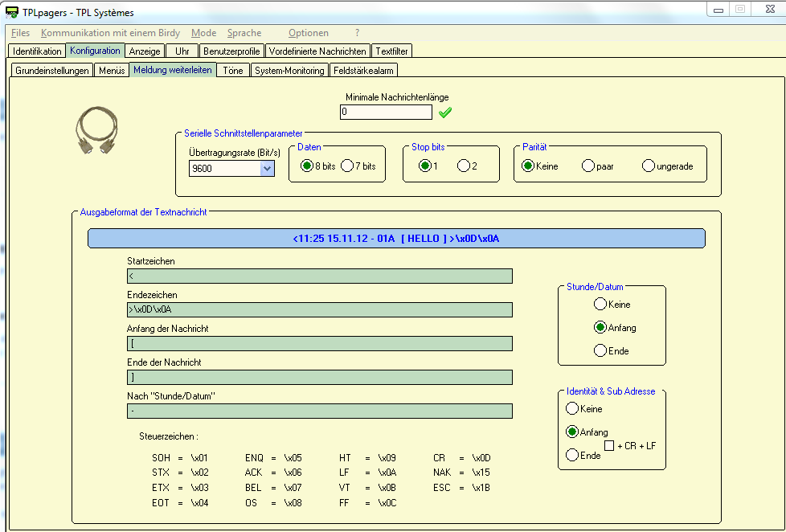The image size is (786, 532).
Task: Go to the Feldstärkealarm tab
Action: 364,71
